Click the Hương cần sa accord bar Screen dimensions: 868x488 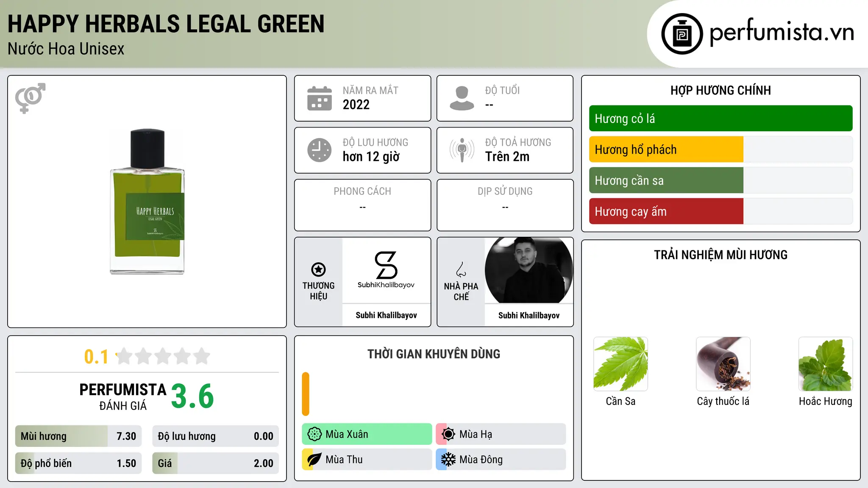point(721,180)
